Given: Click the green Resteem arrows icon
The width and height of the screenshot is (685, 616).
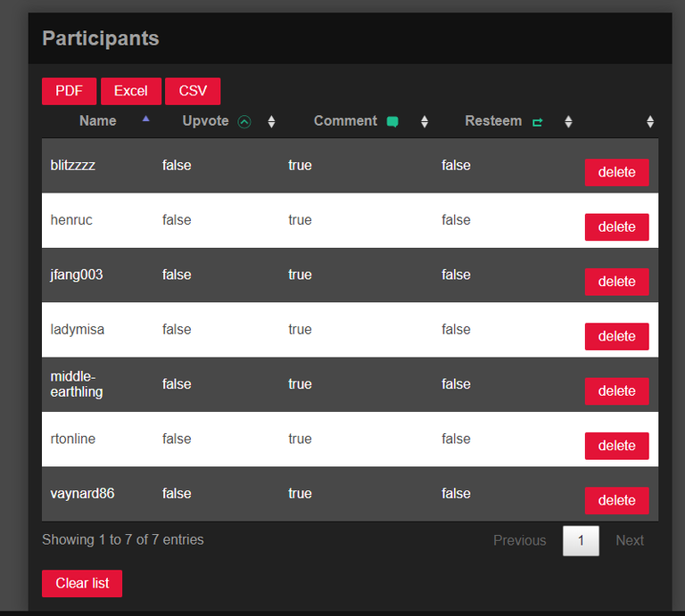Looking at the screenshot, I should pyautogui.click(x=537, y=122).
